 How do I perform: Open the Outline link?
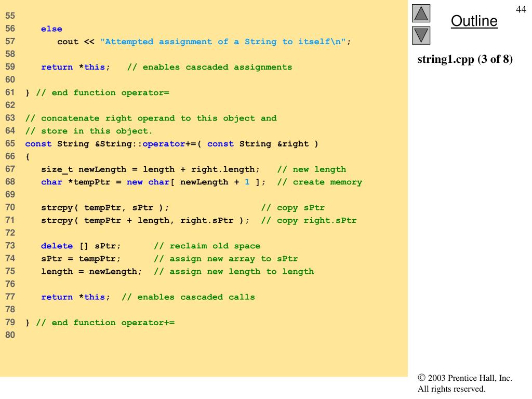point(474,21)
